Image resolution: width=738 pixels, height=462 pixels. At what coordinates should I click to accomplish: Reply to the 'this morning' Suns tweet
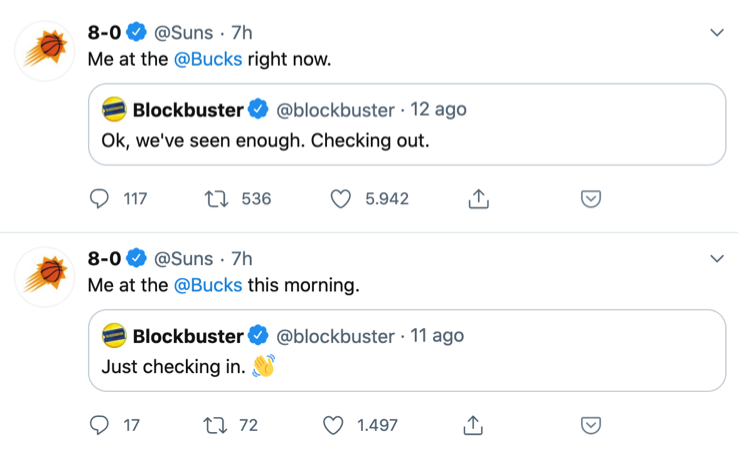click(99, 425)
